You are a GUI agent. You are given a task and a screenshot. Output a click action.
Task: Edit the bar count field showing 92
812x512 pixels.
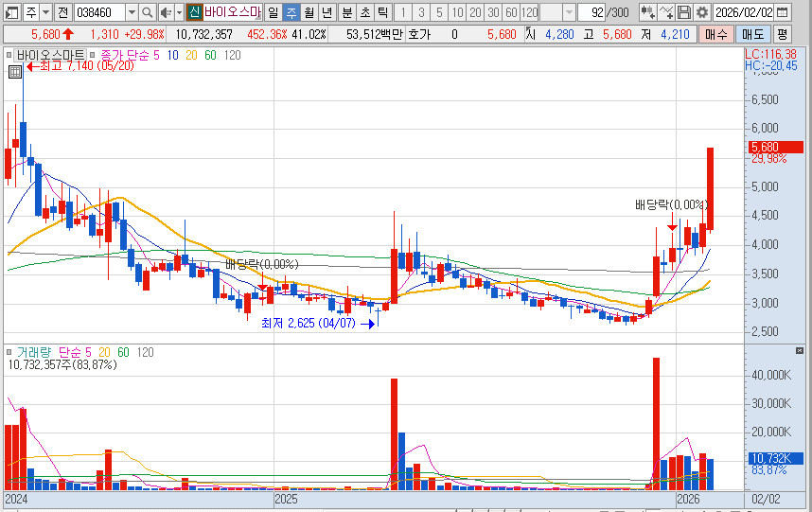[591, 12]
